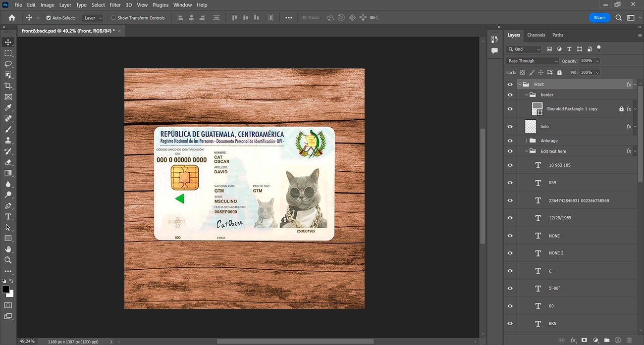Click the Opacity 100% field
644x345 pixels.
tap(586, 61)
